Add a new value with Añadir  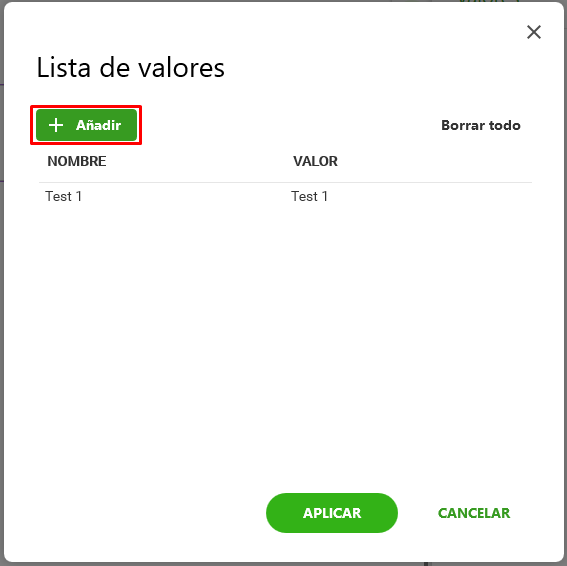(x=86, y=125)
